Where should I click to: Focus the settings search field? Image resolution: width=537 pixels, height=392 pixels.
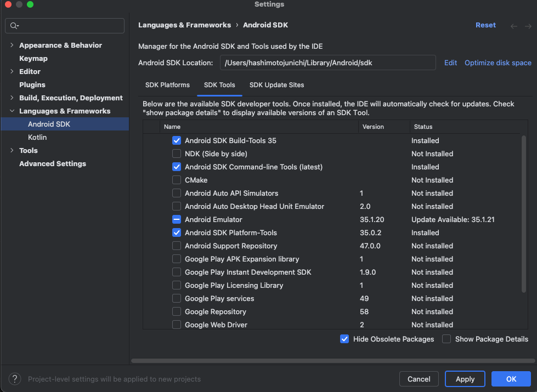(x=65, y=26)
